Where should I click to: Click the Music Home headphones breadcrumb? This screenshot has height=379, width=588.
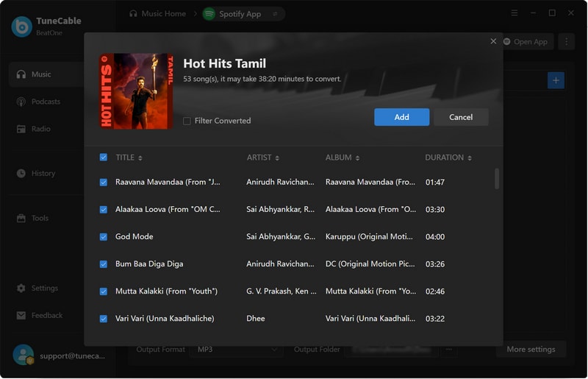(x=133, y=13)
